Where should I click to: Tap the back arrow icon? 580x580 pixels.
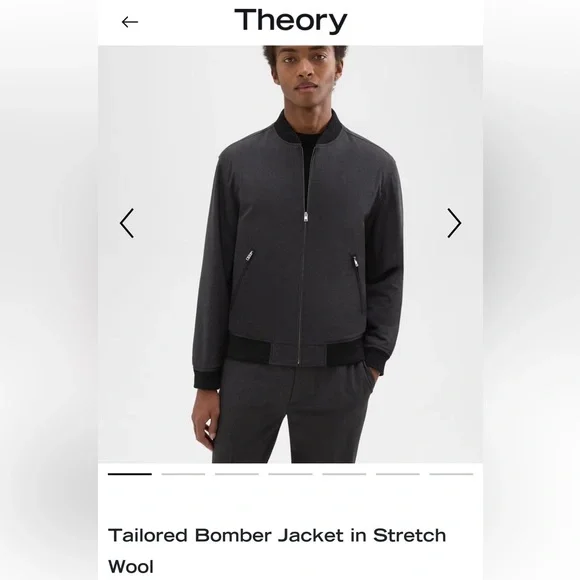click(x=130, y=22)
